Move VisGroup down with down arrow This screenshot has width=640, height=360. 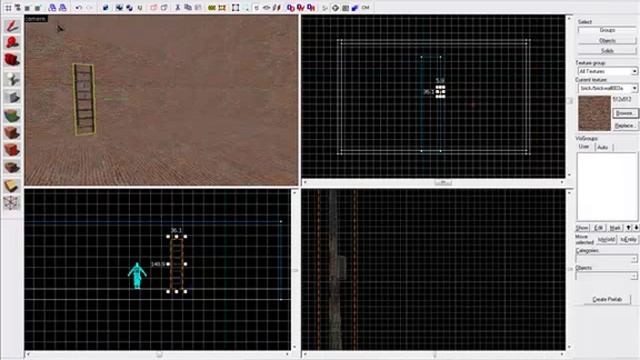coord(636,228)
